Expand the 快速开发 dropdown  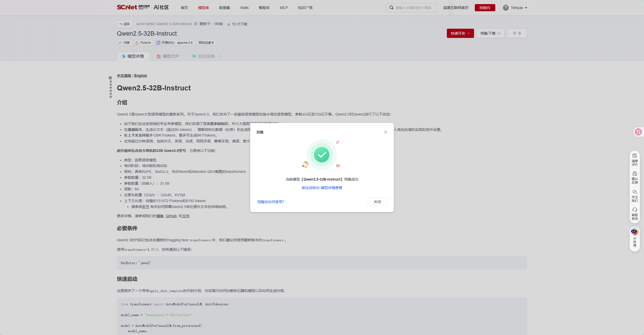pos(460,33)
